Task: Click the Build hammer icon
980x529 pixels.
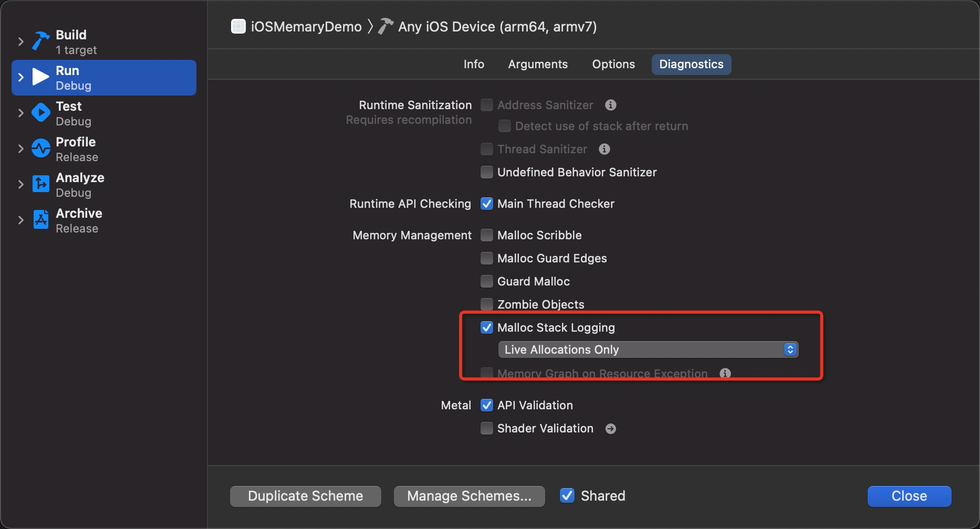Action: coord(41,41)
